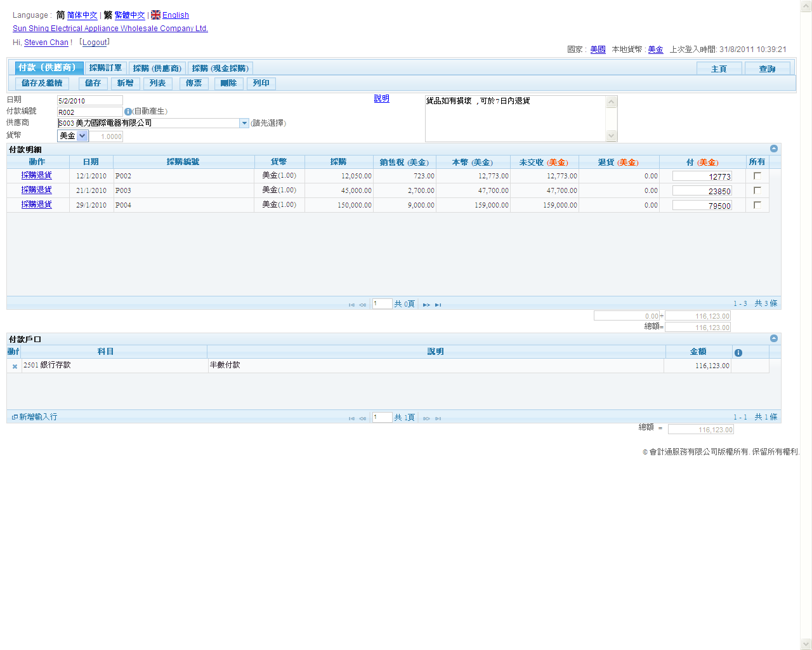812x650 pixels.
Task: Open the 供應商 supplier dropdown
Action: pos(244,123)
